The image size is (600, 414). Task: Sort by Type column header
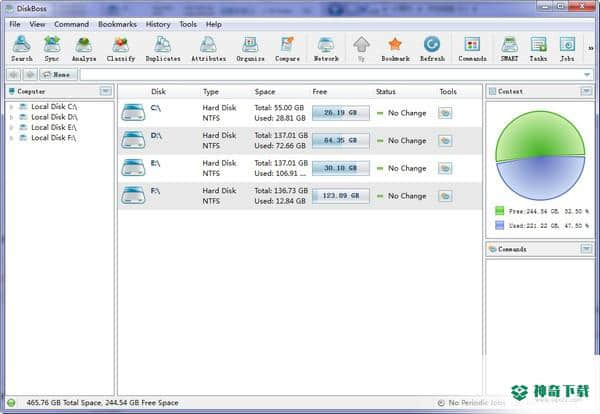(x=211, y=91)
